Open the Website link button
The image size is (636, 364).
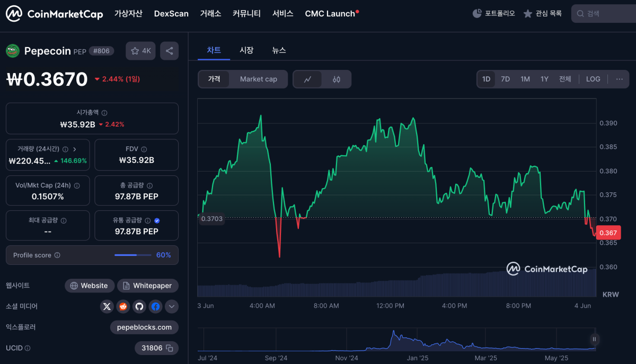(89, 286)
